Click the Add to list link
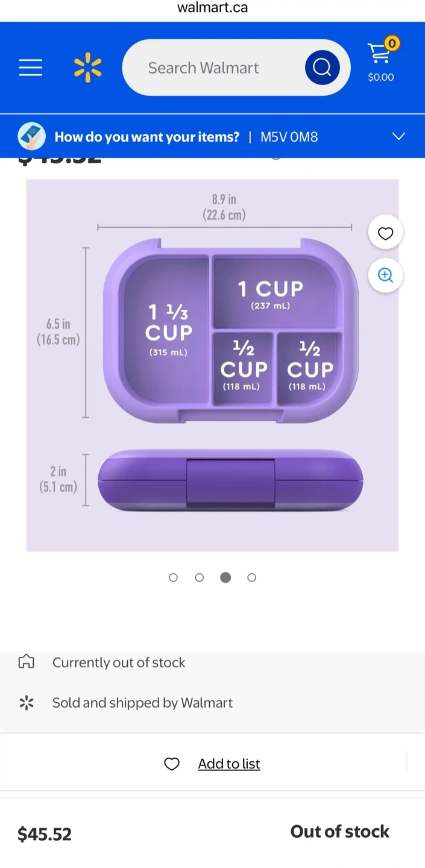 tap(229, 764)
